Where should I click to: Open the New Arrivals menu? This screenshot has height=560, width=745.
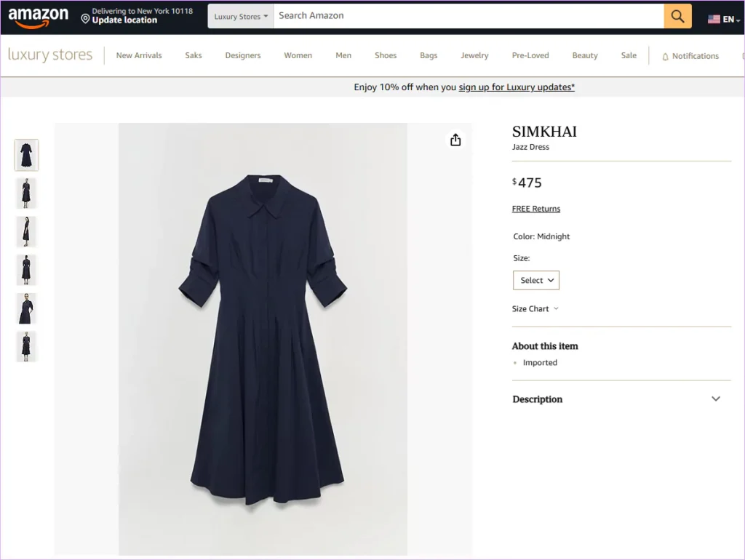(x=139, y=55)
